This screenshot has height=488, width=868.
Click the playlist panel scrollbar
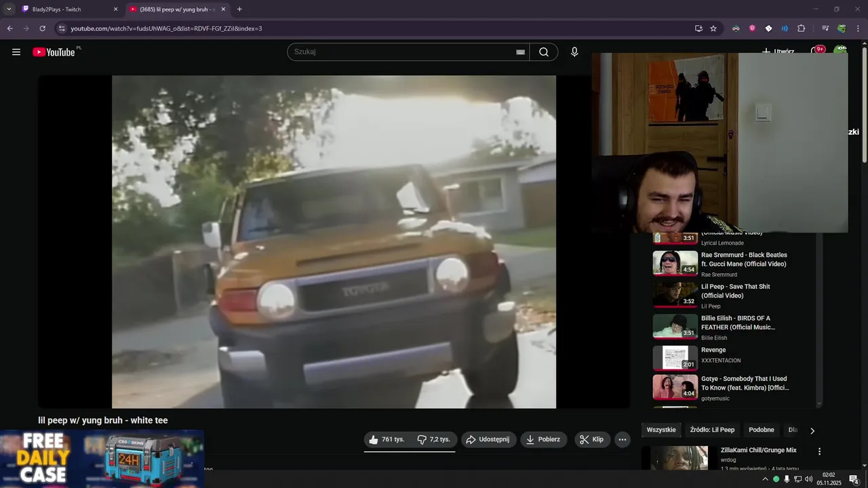pyautogui.click(x=819, y=319)
